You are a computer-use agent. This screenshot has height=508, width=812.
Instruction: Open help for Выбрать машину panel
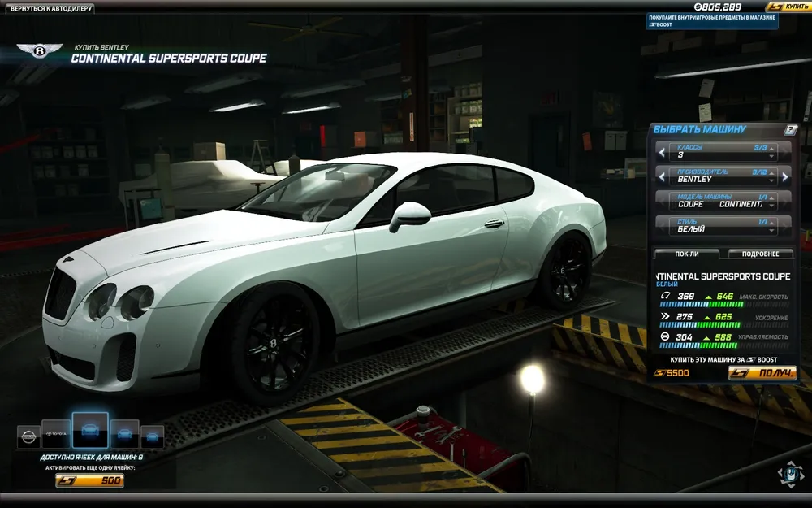pos(790,129)
